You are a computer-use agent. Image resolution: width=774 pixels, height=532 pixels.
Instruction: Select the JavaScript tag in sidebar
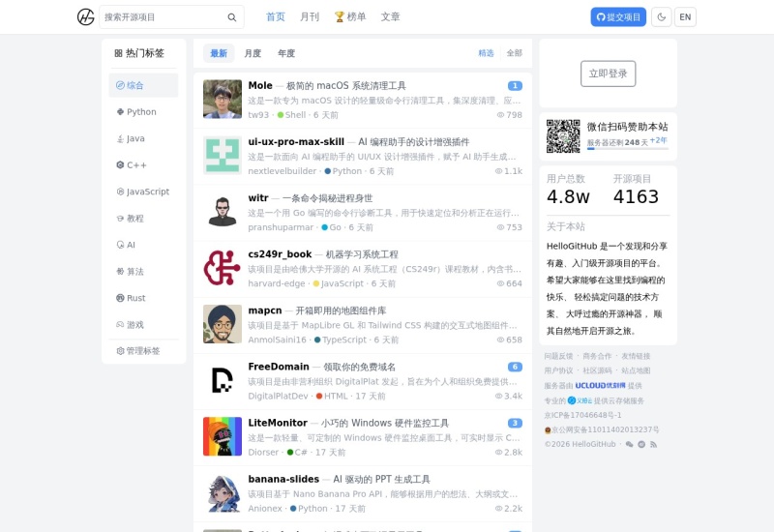(x=143, y=192)
